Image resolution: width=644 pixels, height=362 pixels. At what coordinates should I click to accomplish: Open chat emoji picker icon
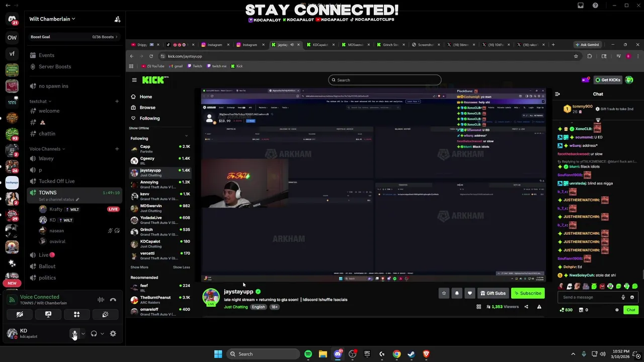[632, 297]
